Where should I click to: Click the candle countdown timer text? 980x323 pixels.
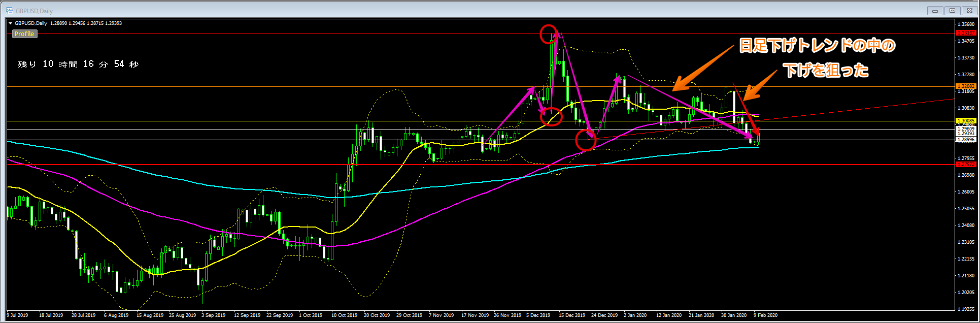(x=78, y=64)
